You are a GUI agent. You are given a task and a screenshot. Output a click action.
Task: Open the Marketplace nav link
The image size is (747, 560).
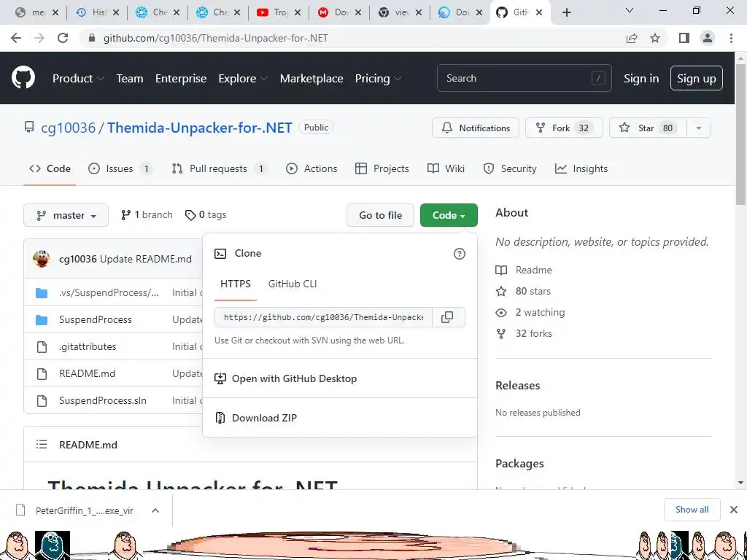click(311, 79)
